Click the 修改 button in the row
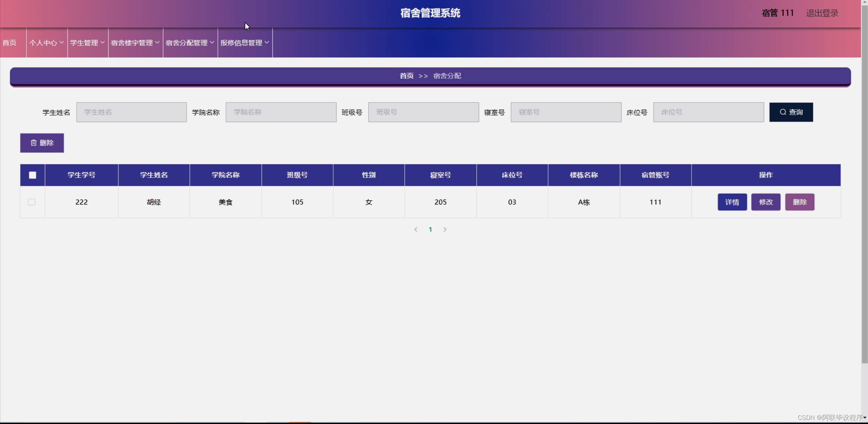Viewport: 868px width, 424px height. pyautogui.click(x=766, y=202)
